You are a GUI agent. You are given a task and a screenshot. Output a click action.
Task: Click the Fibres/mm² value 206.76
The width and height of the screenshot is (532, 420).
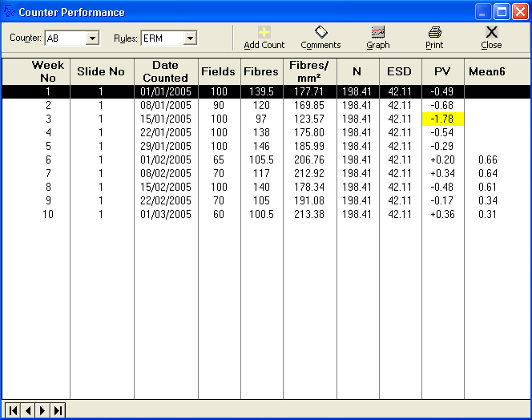click(x=309, y=160)
